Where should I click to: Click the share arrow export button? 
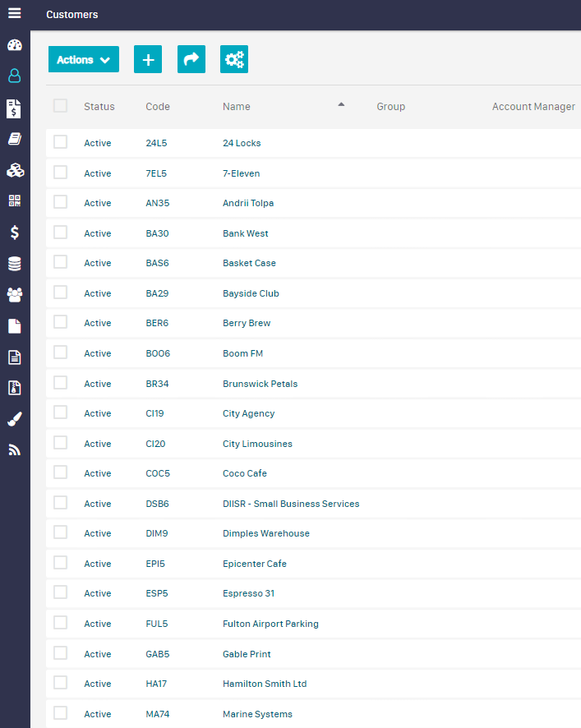191,59
